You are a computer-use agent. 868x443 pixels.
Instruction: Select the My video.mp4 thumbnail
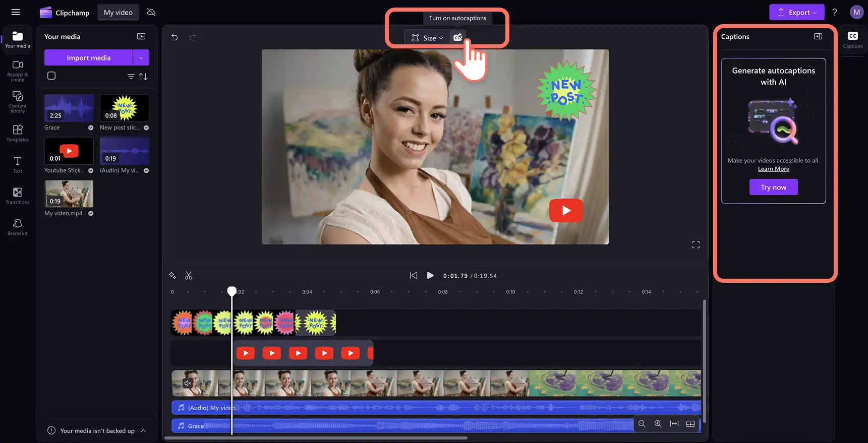click(69, 194)
